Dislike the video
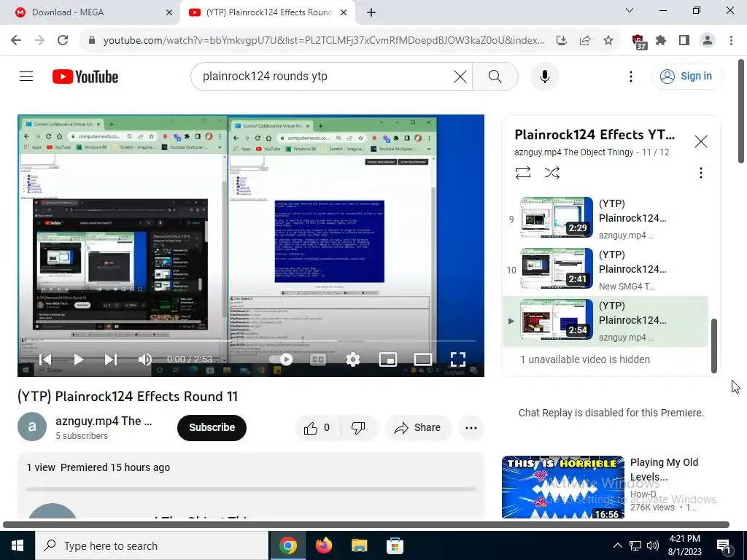Image resolution: width=747 pixels, height=560 pixels. 358,427
